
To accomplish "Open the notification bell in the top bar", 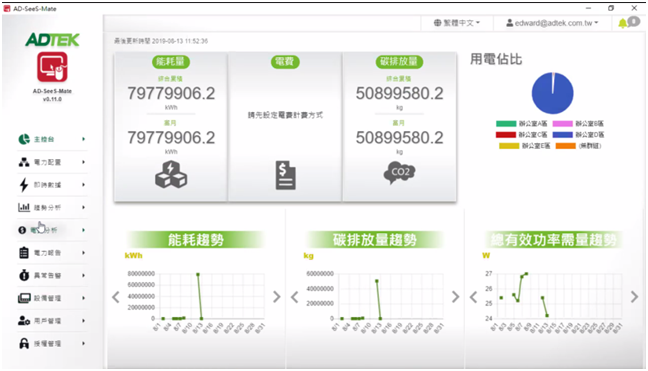I will tap(622, 23).
